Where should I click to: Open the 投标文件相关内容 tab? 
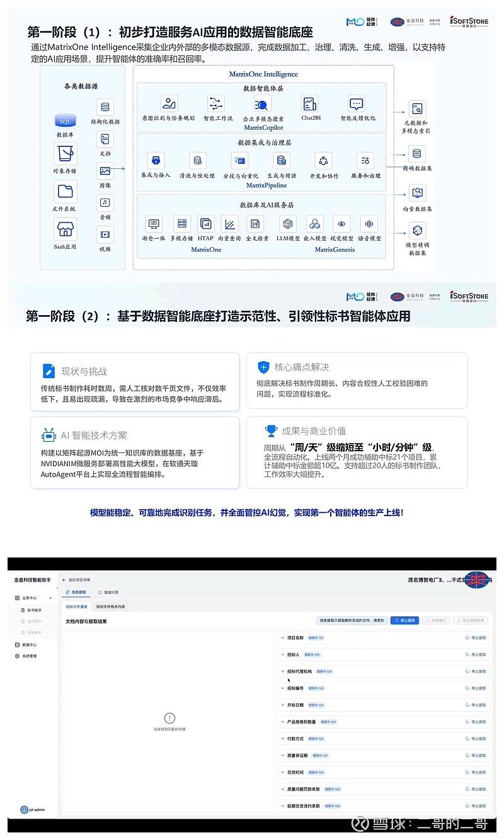[x=110, y=607]
